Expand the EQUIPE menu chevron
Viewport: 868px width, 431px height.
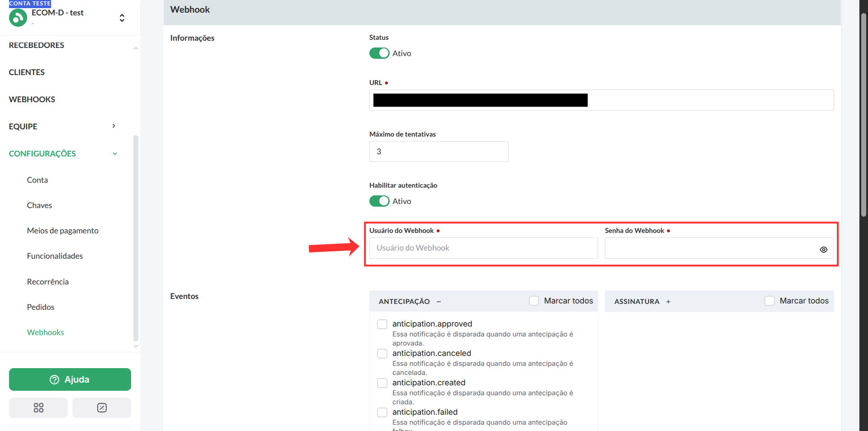pos(114,126)
